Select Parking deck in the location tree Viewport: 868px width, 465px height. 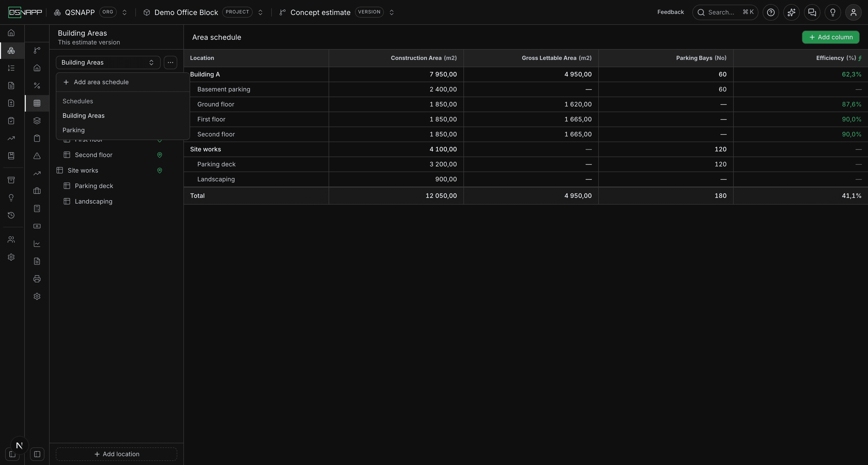94,186
